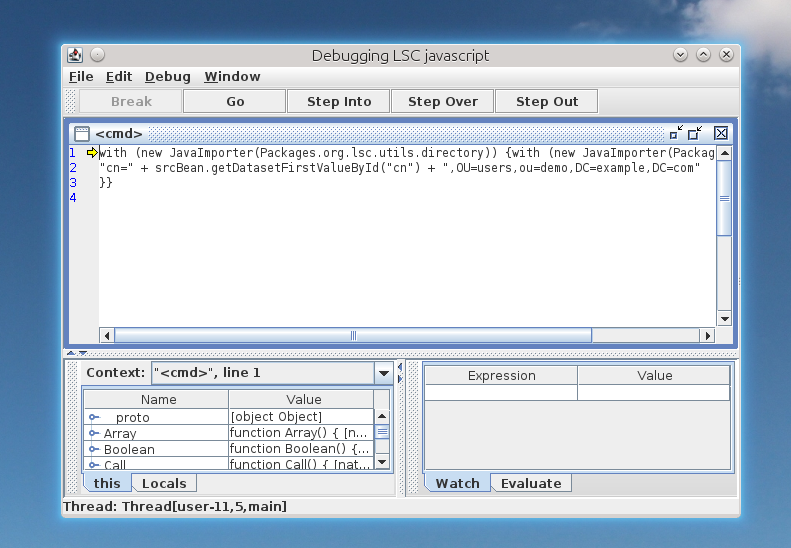The height and width of the screenshot is (548, 791).
Task: Click the window's shade-down chevron button
Action: pos(680,55)
